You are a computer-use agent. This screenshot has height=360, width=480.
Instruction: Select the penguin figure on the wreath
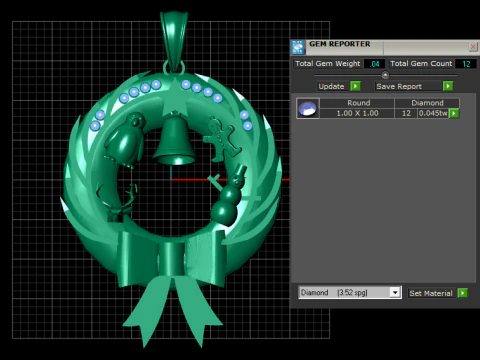coord(125,140)
